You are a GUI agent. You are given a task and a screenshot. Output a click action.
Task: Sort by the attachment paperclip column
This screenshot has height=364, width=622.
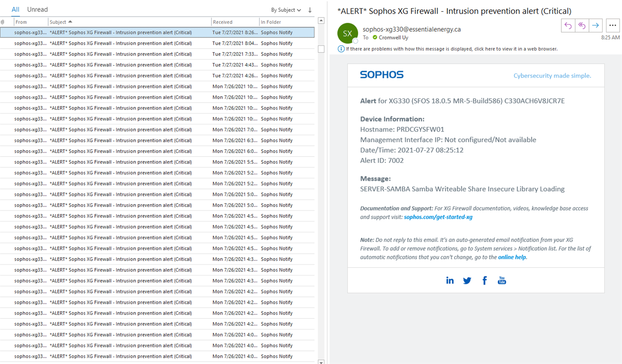click(3, 22)
